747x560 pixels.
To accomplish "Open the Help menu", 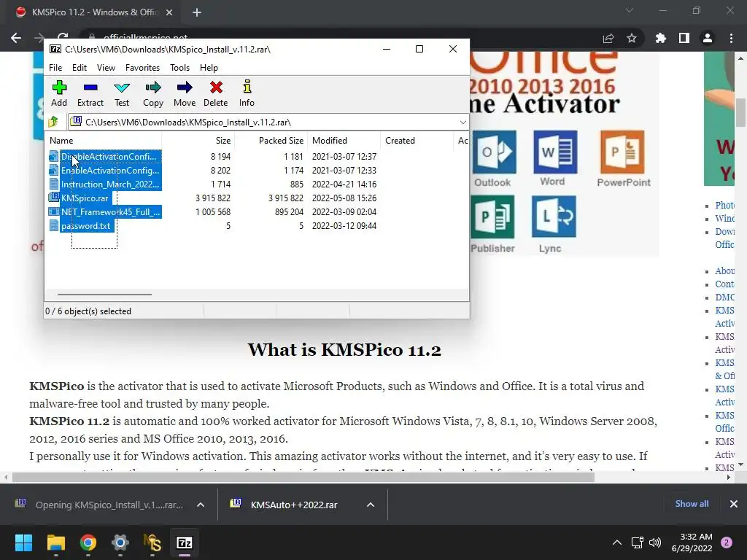I will click(x=209, y=68).
